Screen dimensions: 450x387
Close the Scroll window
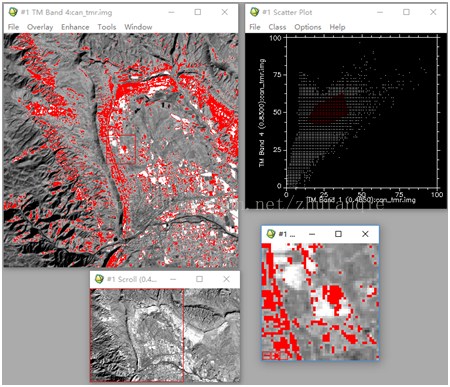click(x=226, y=279)
